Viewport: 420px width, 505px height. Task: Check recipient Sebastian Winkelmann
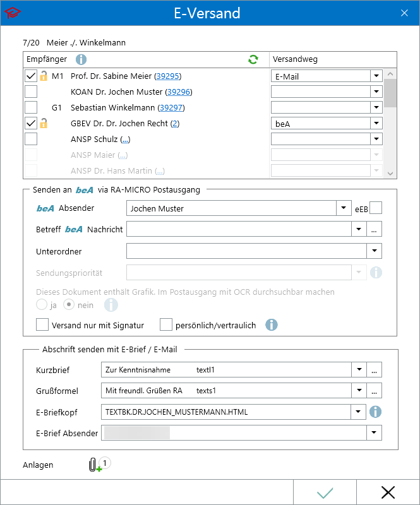[x=31, y=107]
